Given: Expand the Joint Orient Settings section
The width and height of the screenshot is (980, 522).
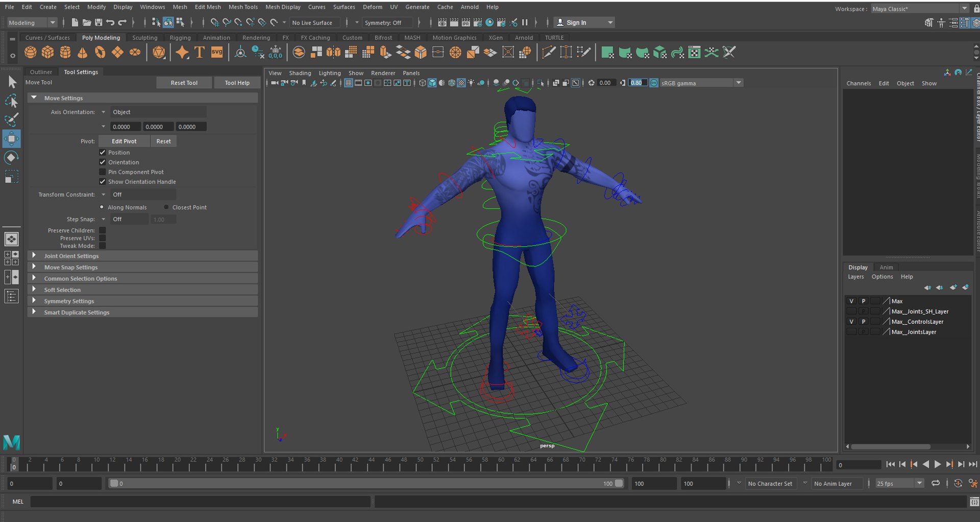Looking at the screenshot, I should point(34,255).
